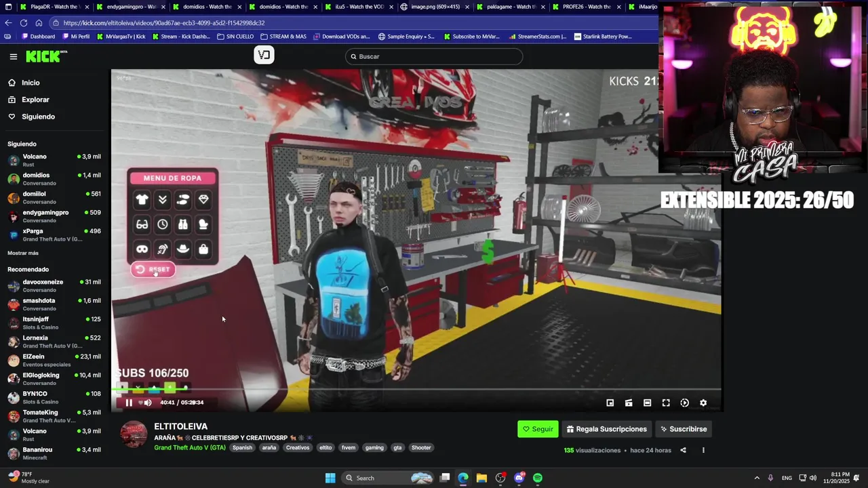
Task: Toggle fullscreen video
Action: (666, 403)
